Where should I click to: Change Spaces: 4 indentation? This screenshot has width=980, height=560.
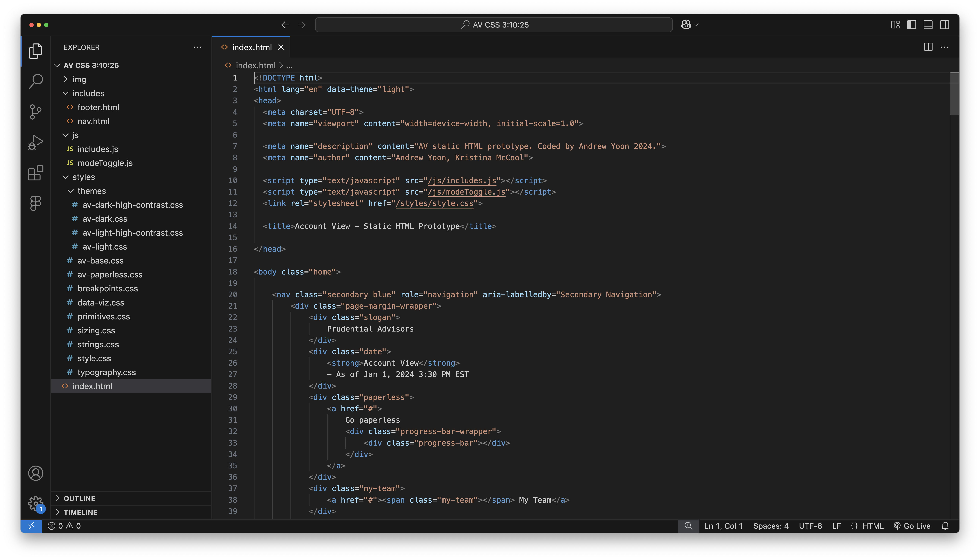pyautogui.click(x=771, y=526)
